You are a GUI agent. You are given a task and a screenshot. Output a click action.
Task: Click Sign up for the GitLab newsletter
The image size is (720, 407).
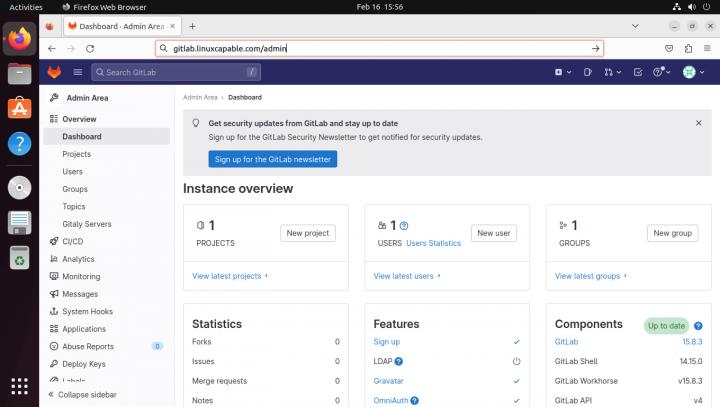click(x=273, y=159)
